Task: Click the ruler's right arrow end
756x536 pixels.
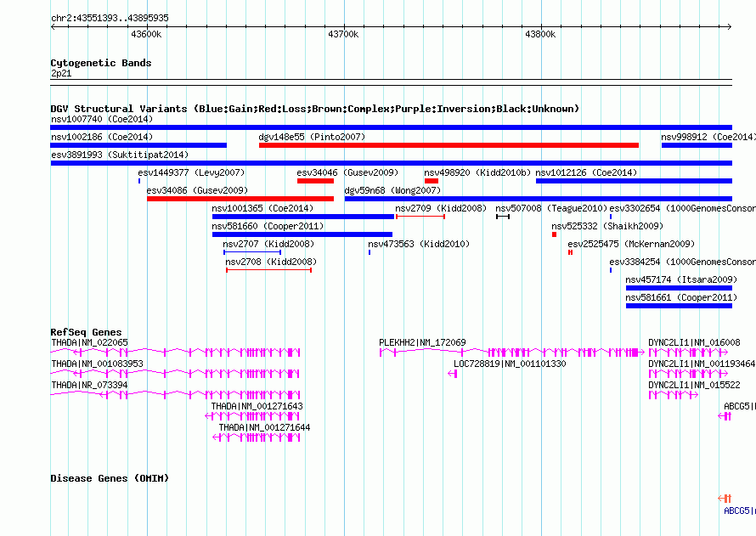Action: [x=729, y=26]
